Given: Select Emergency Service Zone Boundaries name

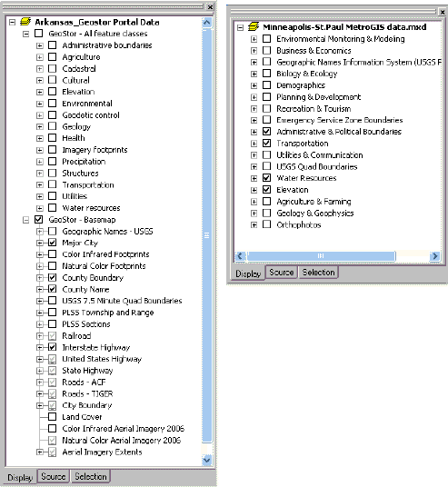Looking at the screenshot, I should pyautogui.click(x=340, y=120).
